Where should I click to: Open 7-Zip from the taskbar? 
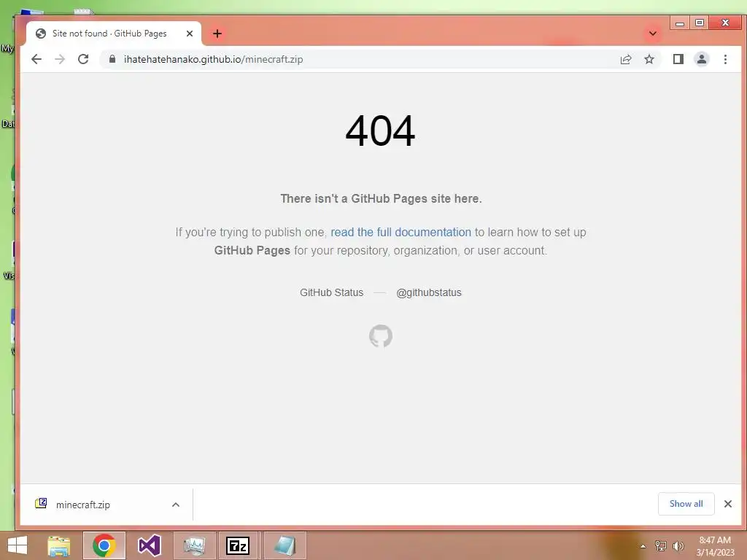pos(238,545)
